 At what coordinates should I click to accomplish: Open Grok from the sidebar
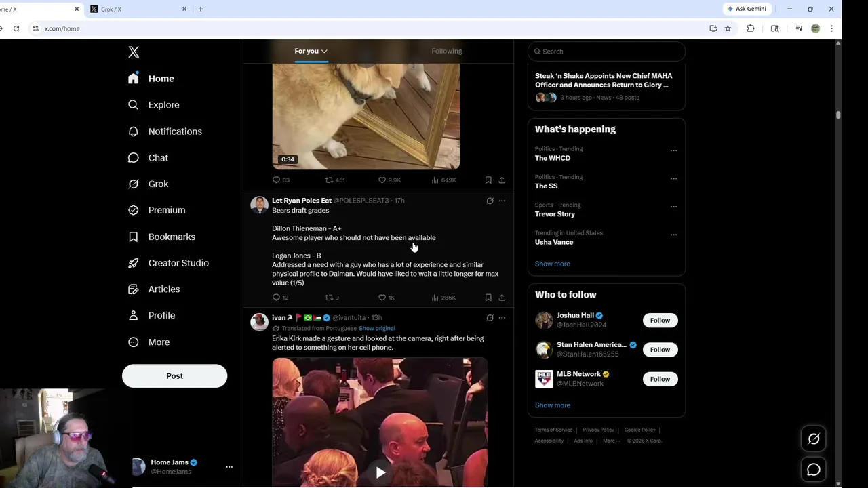pos(148,184)
